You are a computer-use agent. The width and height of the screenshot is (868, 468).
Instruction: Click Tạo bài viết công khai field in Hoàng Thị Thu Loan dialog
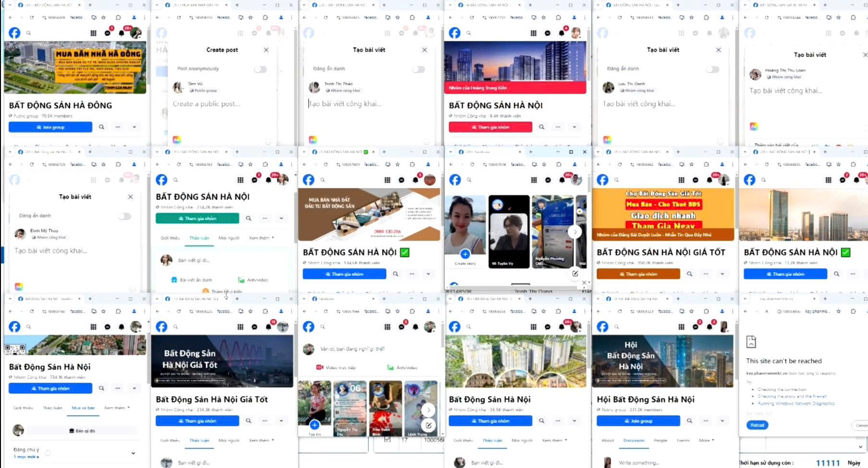[x=786, y=91]
